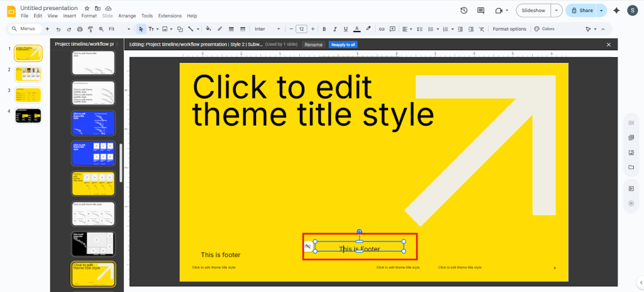Toggle underline text formatting
Image resolution: width=644 pixels, height=292 pixels.
tap(345, 29)
